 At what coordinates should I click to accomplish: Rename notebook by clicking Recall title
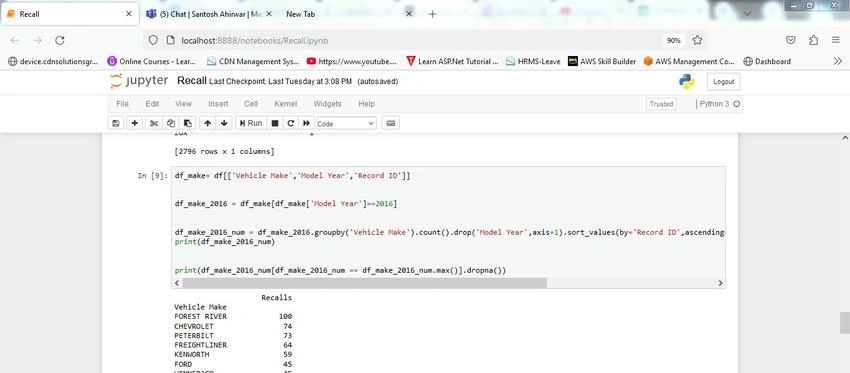click(192, 81)
